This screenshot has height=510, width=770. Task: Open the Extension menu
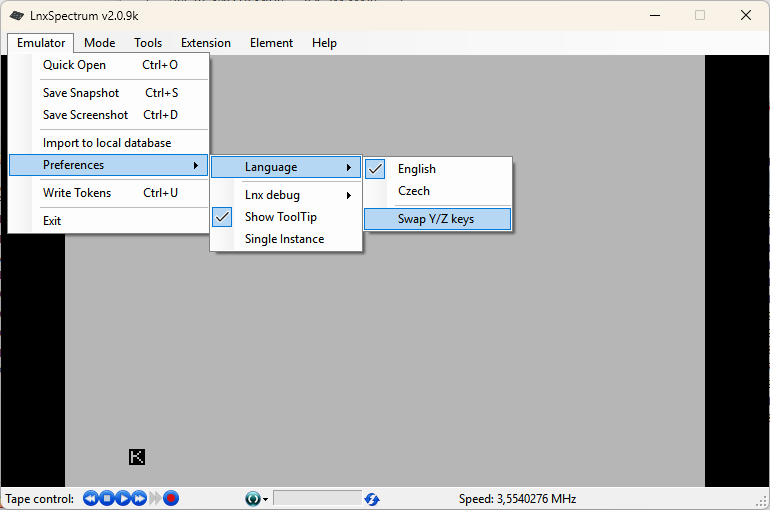(206, 43)
